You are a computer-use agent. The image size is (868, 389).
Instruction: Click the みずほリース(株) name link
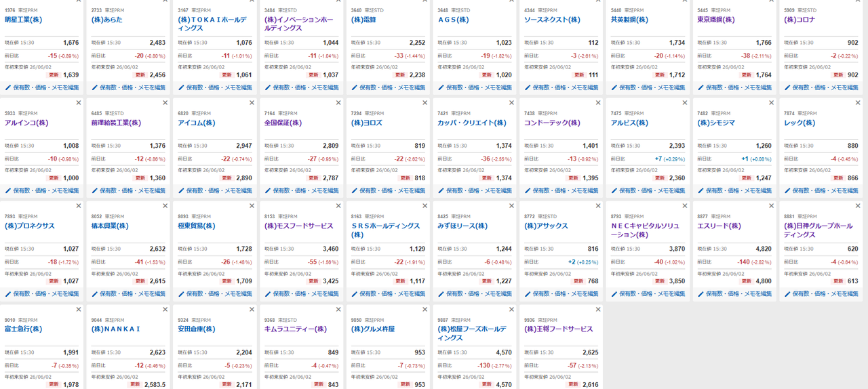coord(462,226)
